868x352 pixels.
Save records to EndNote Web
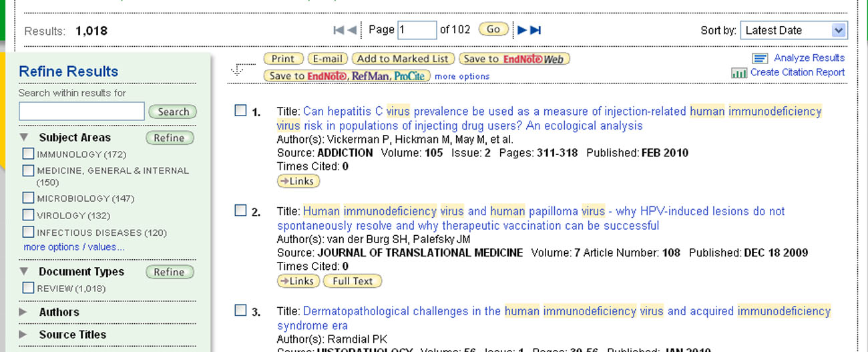513,59
